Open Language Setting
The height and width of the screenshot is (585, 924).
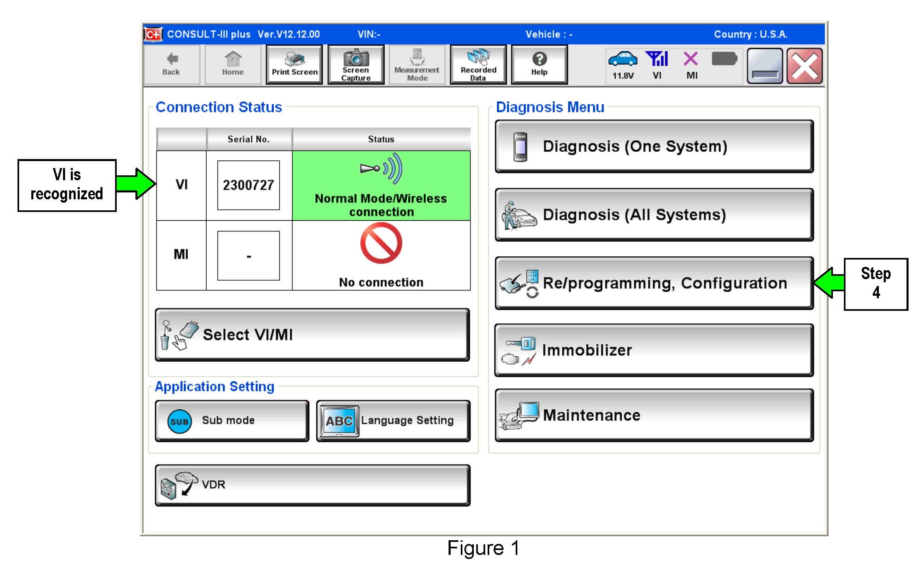[x=393, y=421]
